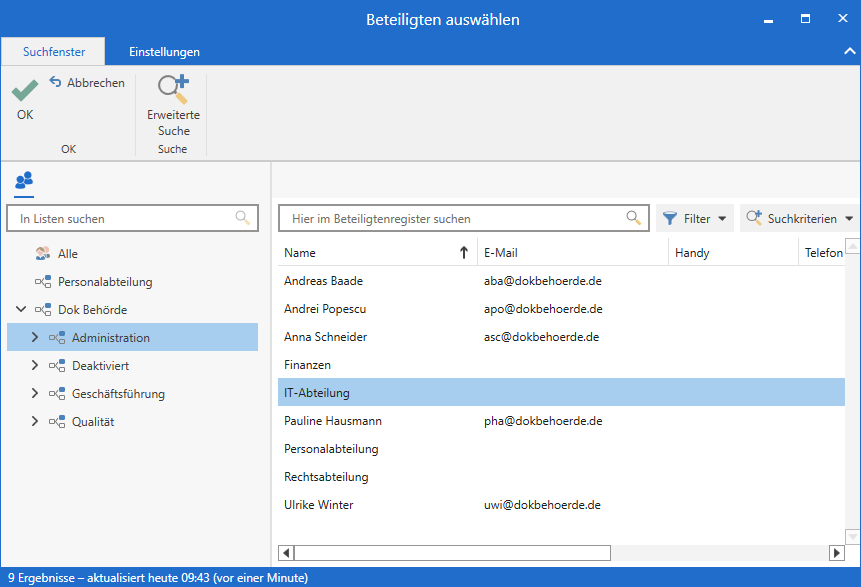The image size is (861, 587).
Task: Select the Alle list item
Action: click(x=67, y=254)
